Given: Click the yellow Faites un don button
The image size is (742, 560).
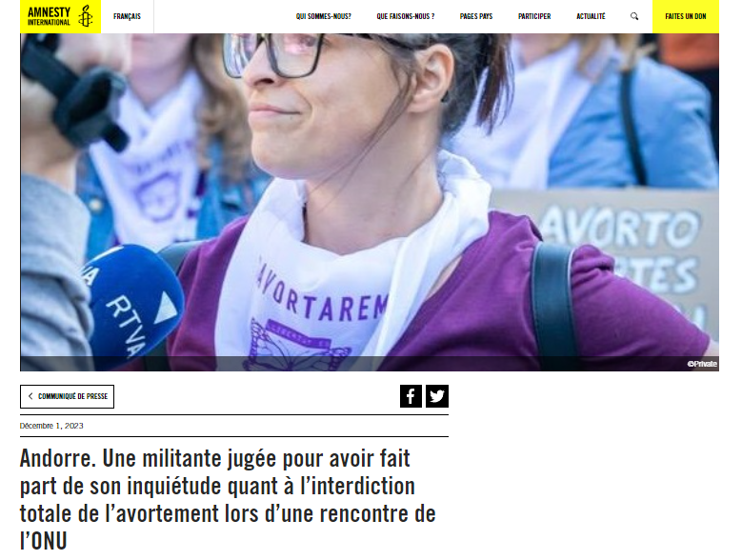Looking at the screenshot, I should click(686, 16).
